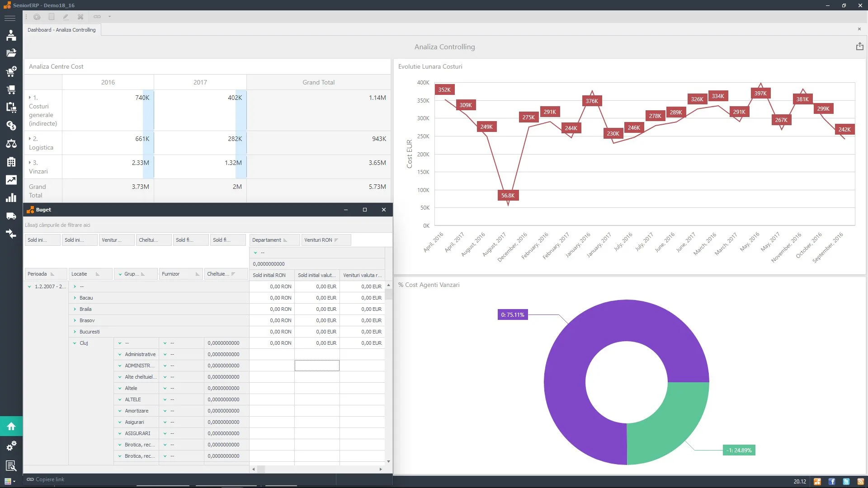Click the green -1: 24.89% donut label
Viewport: 868px width, 488px height.
tap(739, 450)
